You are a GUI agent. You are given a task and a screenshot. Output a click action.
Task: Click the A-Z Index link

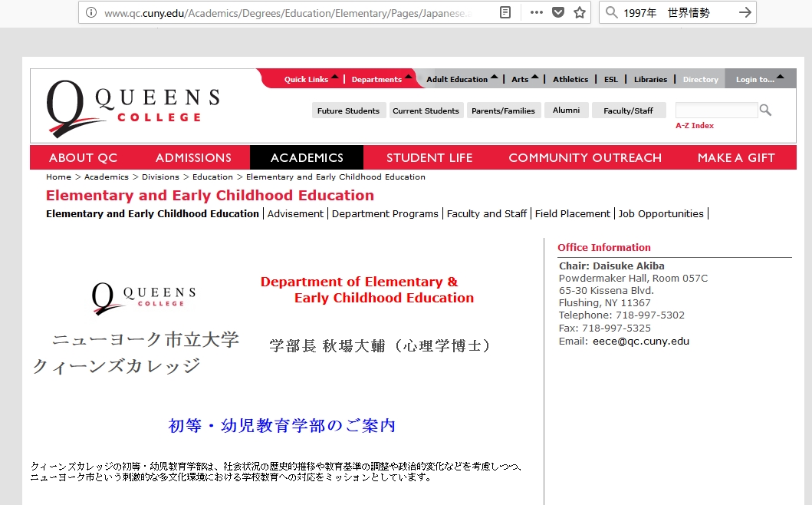point(694,125)
